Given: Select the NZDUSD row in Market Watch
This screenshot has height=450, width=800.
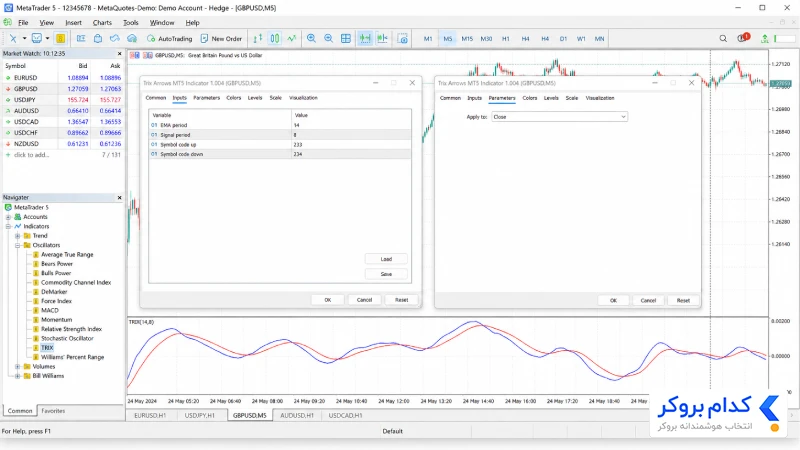Looking at the screenshot, I should pyautogui.click(x=63, y=144).
